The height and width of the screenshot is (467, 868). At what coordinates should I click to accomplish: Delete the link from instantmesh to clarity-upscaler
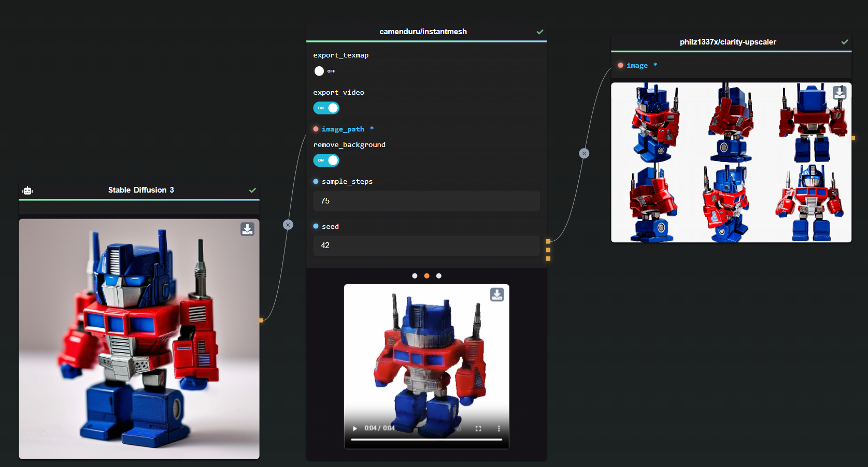pos(584,153)
